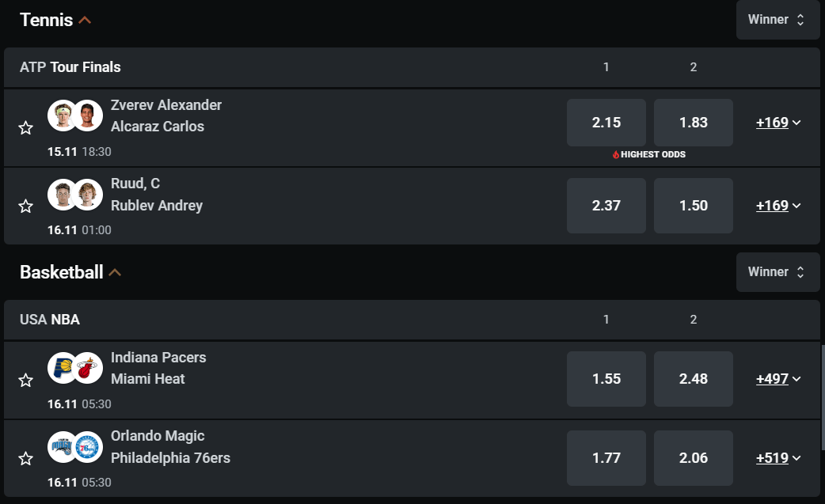Open the Tennis Winner market dropdown
The image size is (825, 504).
777,20
